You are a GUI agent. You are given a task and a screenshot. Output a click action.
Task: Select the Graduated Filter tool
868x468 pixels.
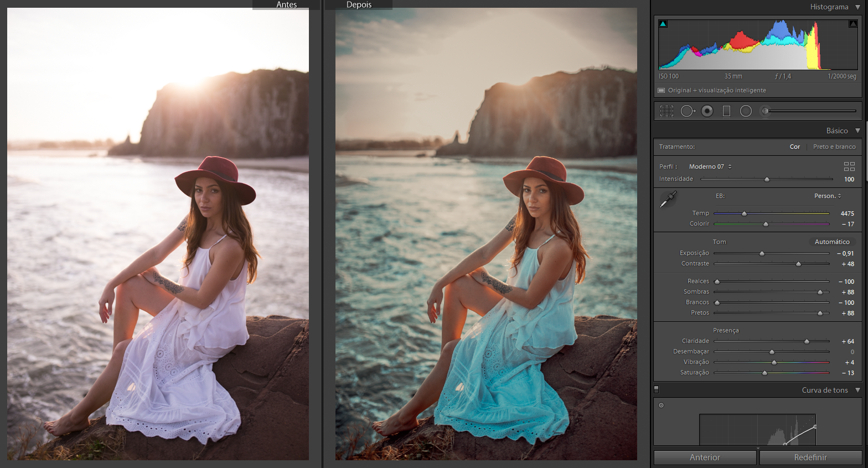[726, 111]
